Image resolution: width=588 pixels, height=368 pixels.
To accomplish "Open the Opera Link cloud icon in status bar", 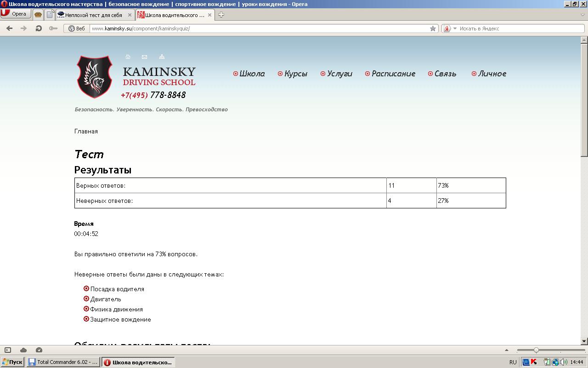I will point(23,350).
